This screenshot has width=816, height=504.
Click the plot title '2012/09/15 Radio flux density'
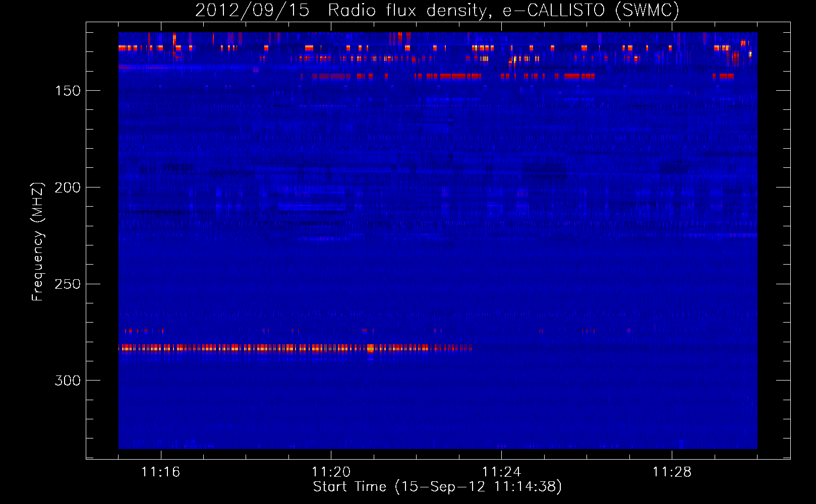(437, 10)
